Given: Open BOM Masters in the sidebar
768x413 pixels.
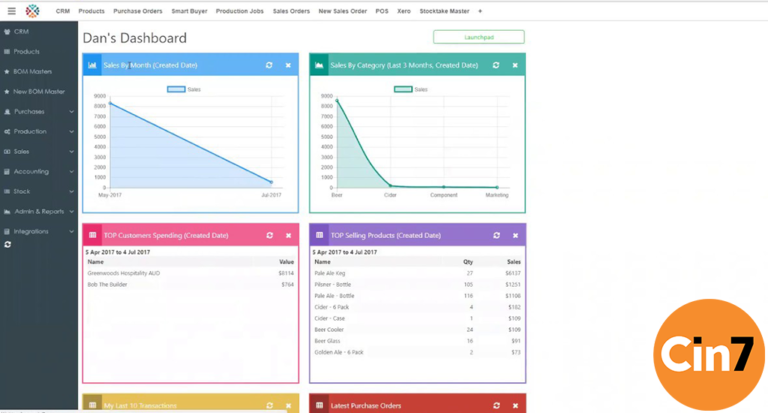Looking at the screenshot, I should pos(32,71).
